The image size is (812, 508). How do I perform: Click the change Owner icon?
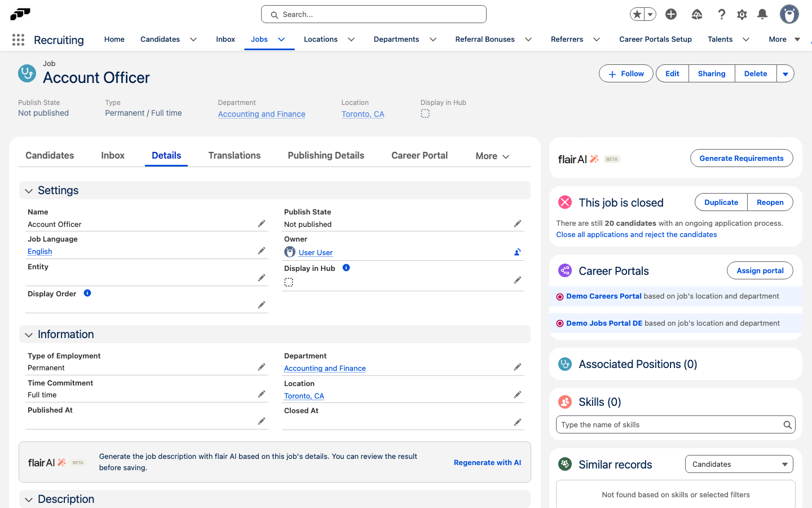coord(517,252)
